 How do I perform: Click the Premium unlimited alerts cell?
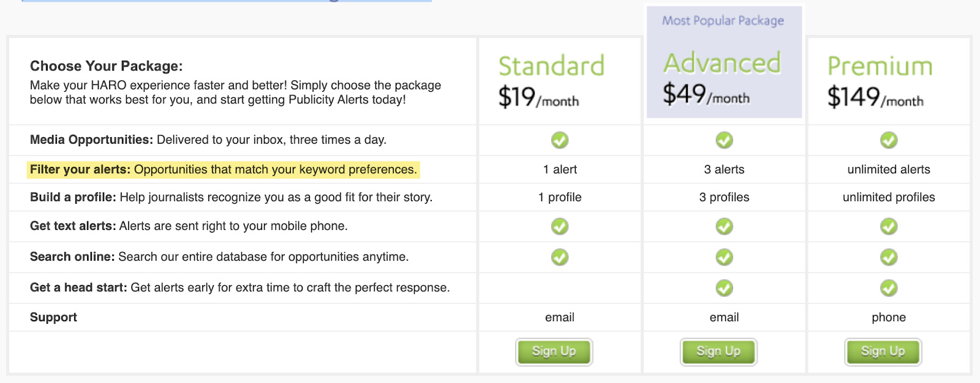click(x=889, y=169)
